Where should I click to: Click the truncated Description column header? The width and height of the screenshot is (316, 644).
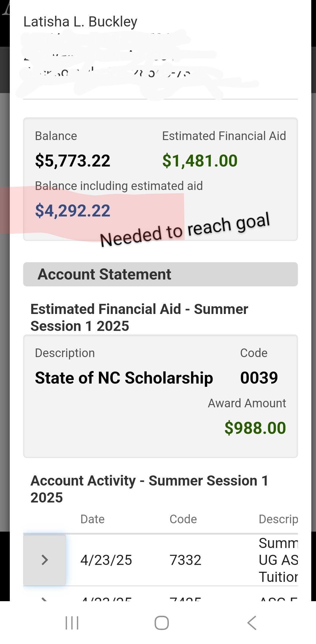[x=278, y=519]
